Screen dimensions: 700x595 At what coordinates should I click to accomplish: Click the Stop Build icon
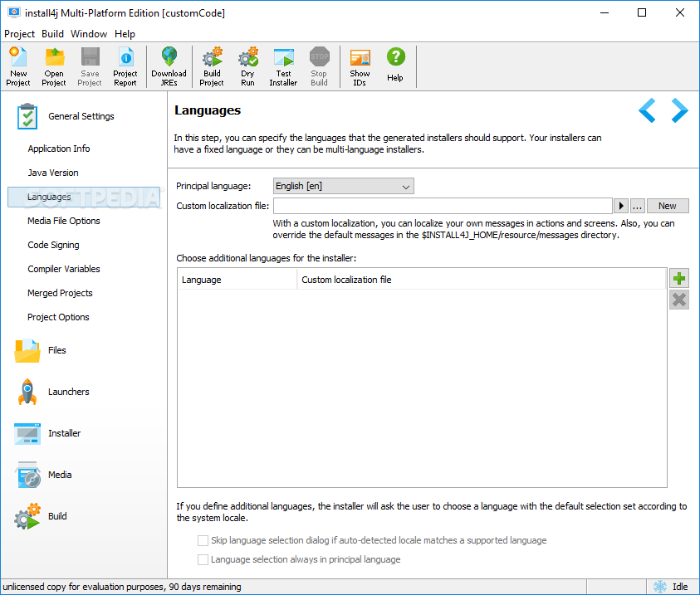click(319, 66)
